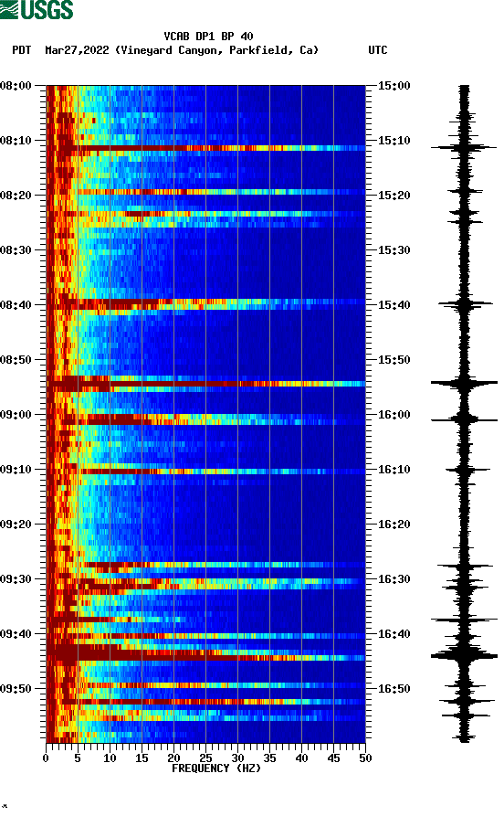Screen dimensions: 504x816
Task: Click the 'PDT' timezone label
Action: pos(21,50)
